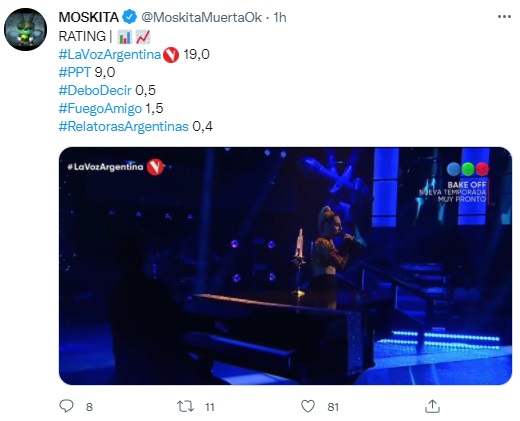Viewport: 520px width, 421px height.
Task: Click the blue verified badge next to MOSKITA
Action: tap(129, 17)
